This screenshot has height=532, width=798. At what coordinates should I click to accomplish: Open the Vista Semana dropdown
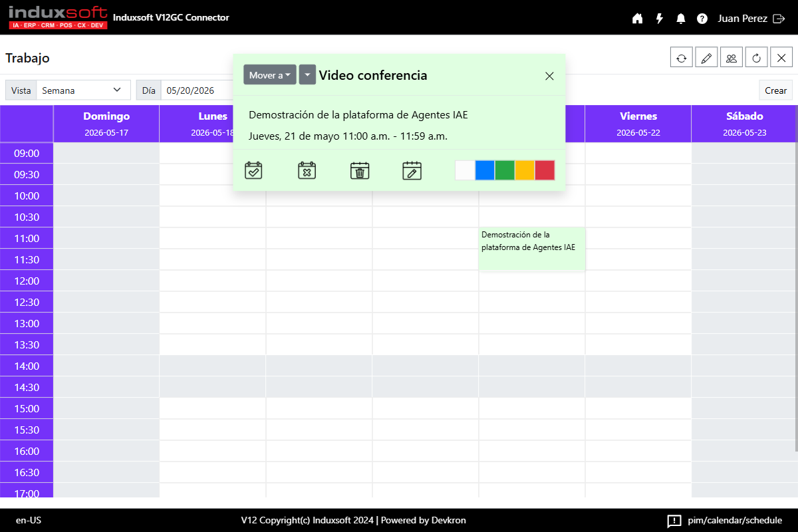tap(83, 90)
